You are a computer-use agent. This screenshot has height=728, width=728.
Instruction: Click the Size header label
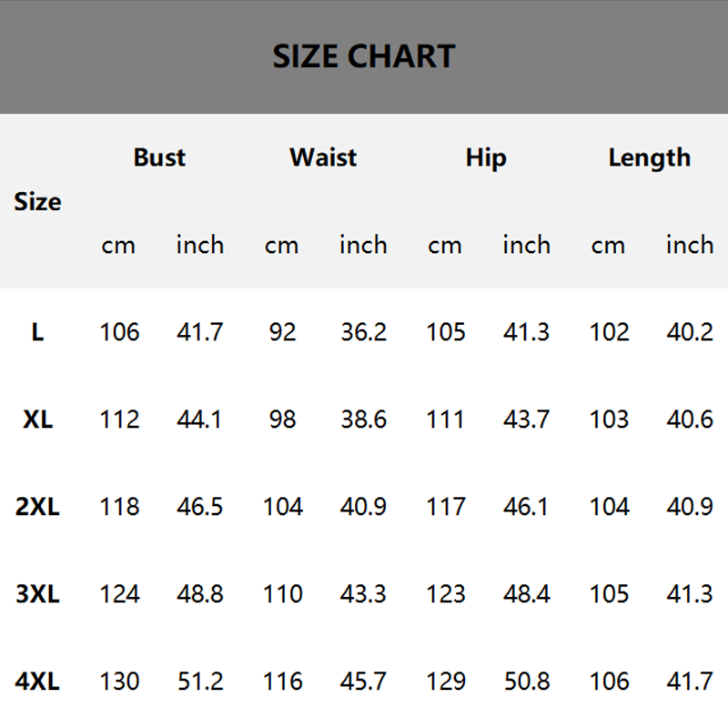(37, 201)
